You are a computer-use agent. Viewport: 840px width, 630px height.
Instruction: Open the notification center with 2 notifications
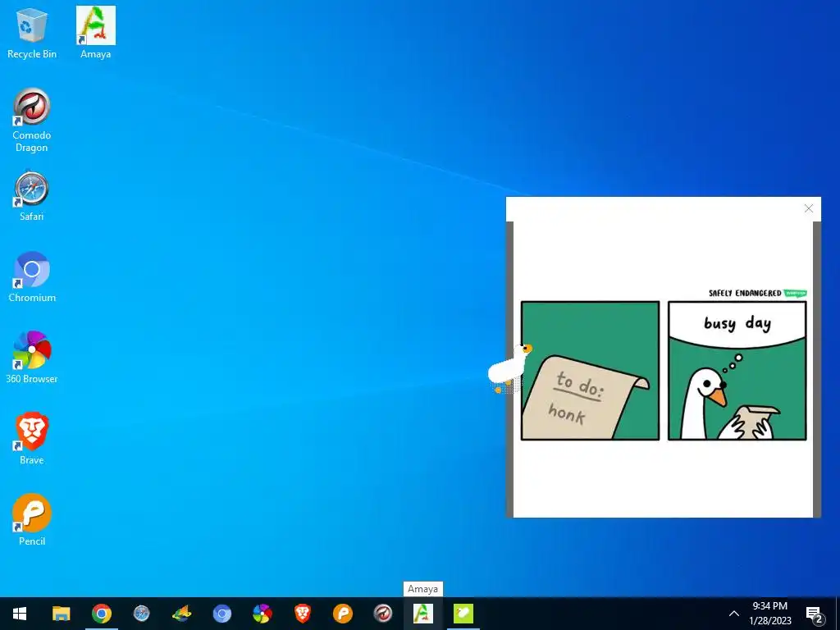coord(814,614)
